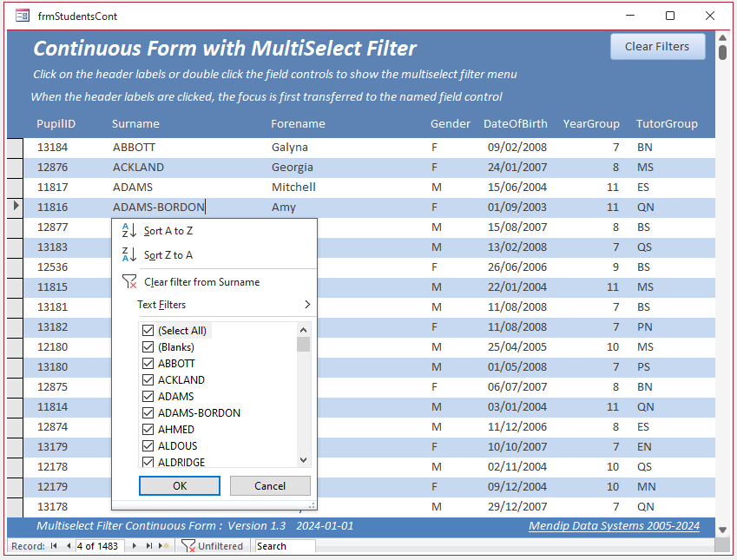Click forename cell Mitchell
The height and width of the screenshot is (560, 737).
293,188
